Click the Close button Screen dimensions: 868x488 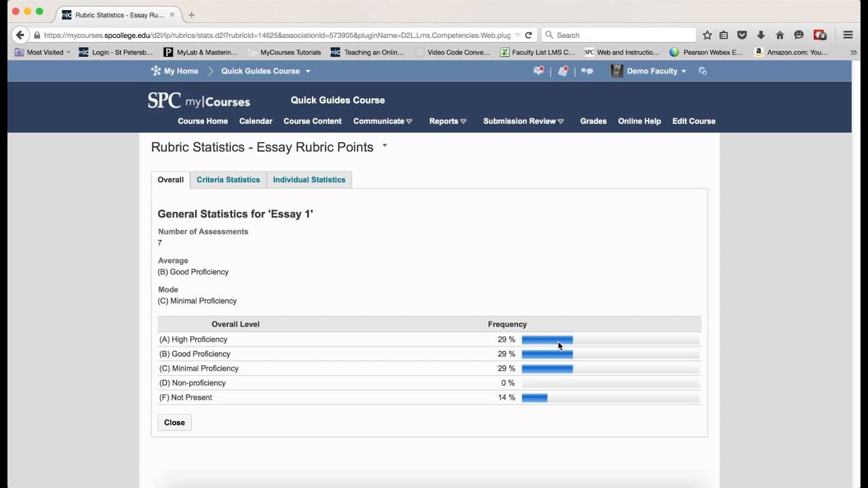(174, 422)
